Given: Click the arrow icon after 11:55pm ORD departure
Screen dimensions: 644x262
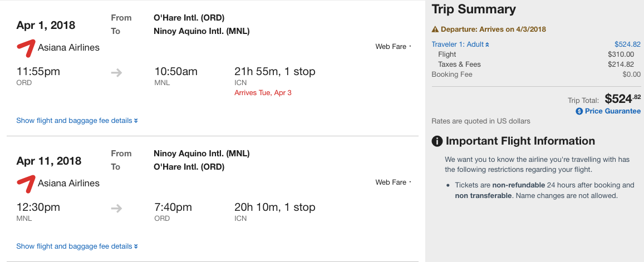Looking at the screenshot, I should click(x=116, y=72).
